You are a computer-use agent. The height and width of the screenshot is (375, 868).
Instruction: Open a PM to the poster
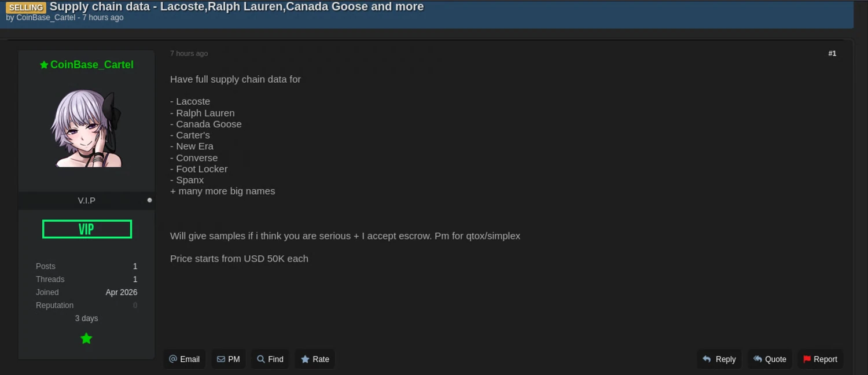pos(229,359)
